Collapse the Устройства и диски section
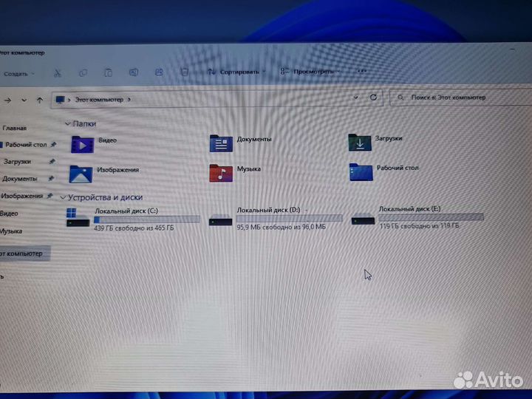Image resolution: width=532 pixels, height=399 pixels. [63, 197]
